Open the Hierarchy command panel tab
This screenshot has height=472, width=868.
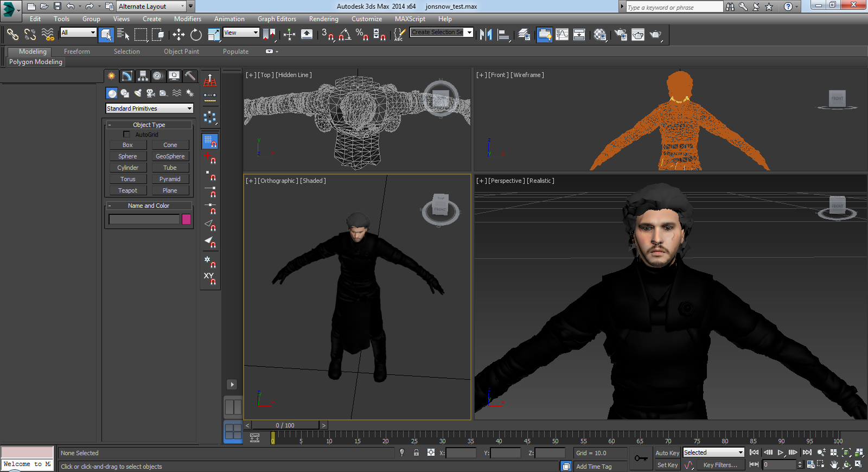(143, 76)
